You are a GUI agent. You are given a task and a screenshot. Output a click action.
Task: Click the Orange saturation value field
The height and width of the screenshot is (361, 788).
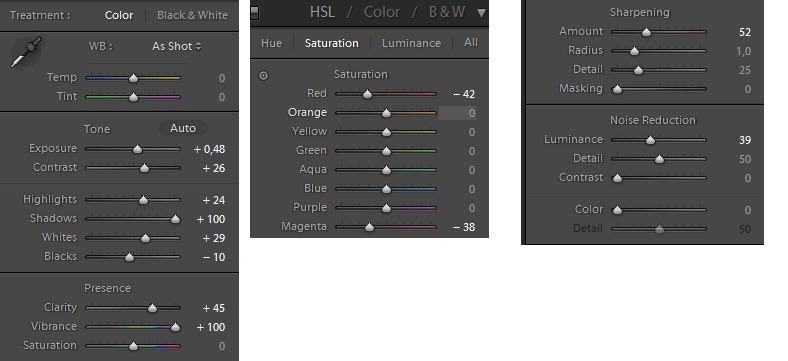[457, 113]
